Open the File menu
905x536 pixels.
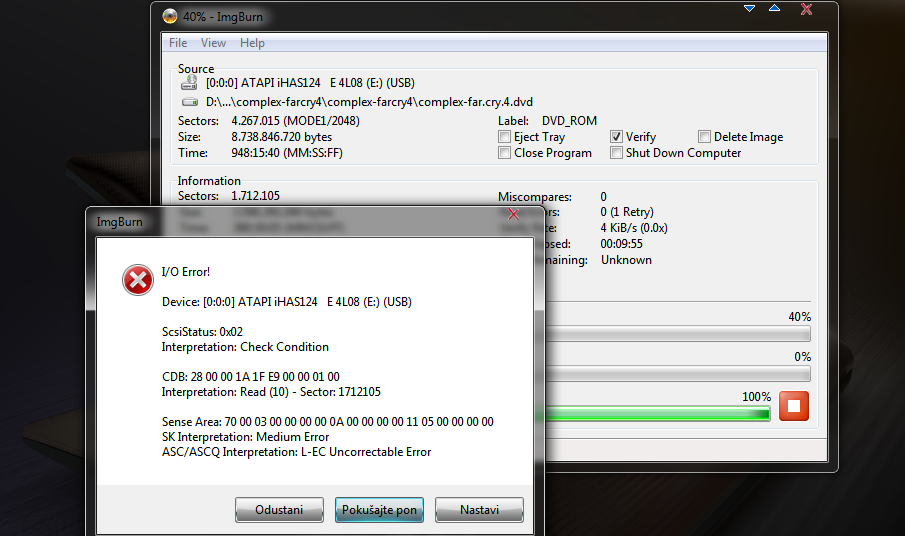tap(178, 43)
